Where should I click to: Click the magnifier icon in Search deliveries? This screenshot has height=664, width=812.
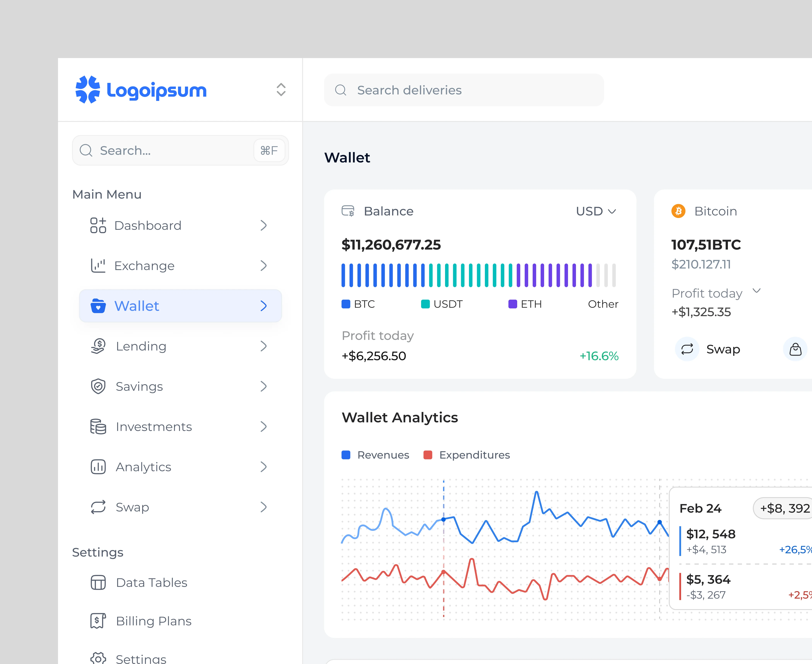[341, 90]
